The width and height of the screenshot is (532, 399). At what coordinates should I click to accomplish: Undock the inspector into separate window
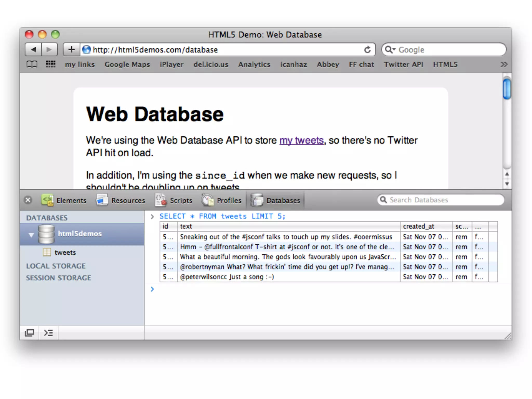[29, 332]
